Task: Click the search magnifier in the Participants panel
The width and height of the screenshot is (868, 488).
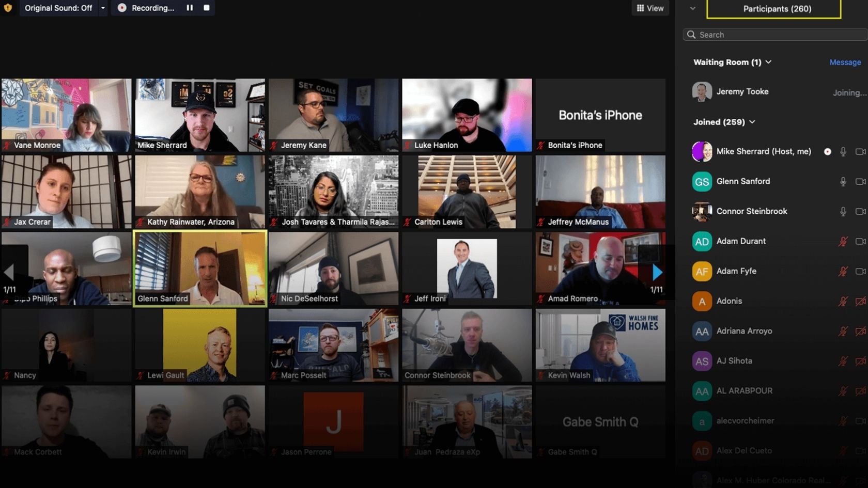Action: click(x=691, y=34)
